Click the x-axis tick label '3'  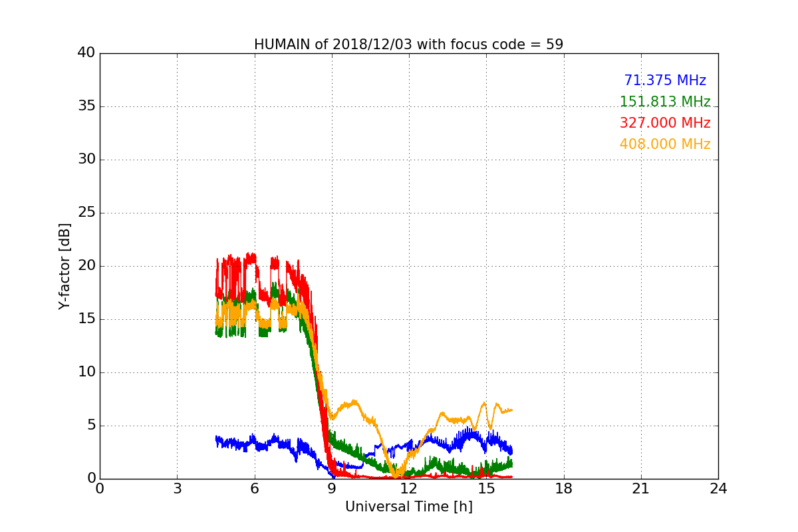[177, 489]
